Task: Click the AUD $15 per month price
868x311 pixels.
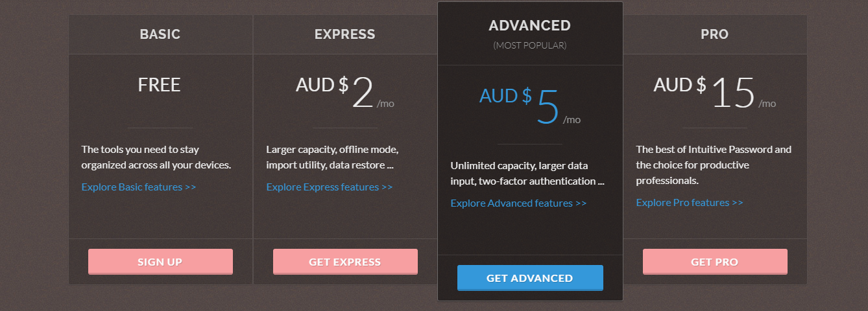Action: pyautogui.click(x=715, y=93)
